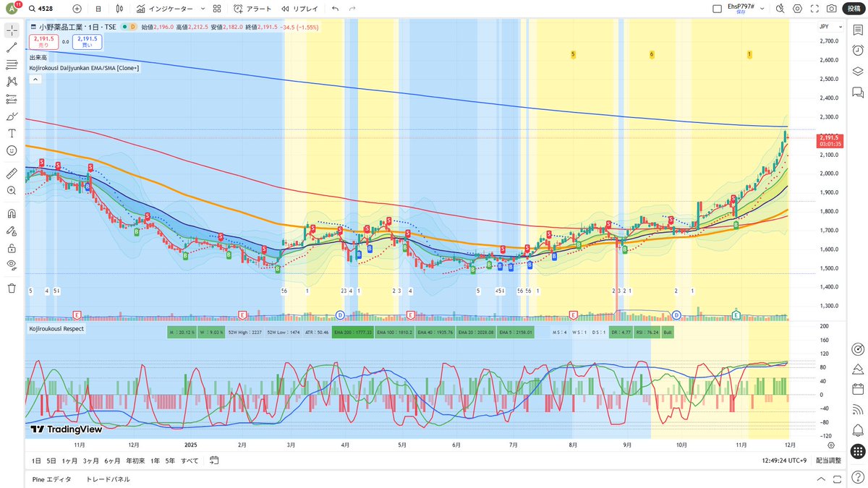868x488 pixels.
Task: Open the user account avatar menu
Action: coord(12,9)
